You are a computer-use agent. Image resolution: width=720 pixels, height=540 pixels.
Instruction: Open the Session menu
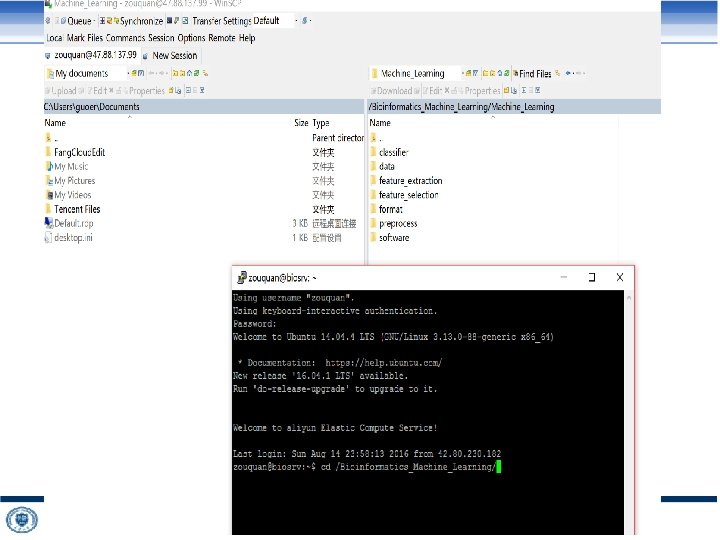[161, 38]
